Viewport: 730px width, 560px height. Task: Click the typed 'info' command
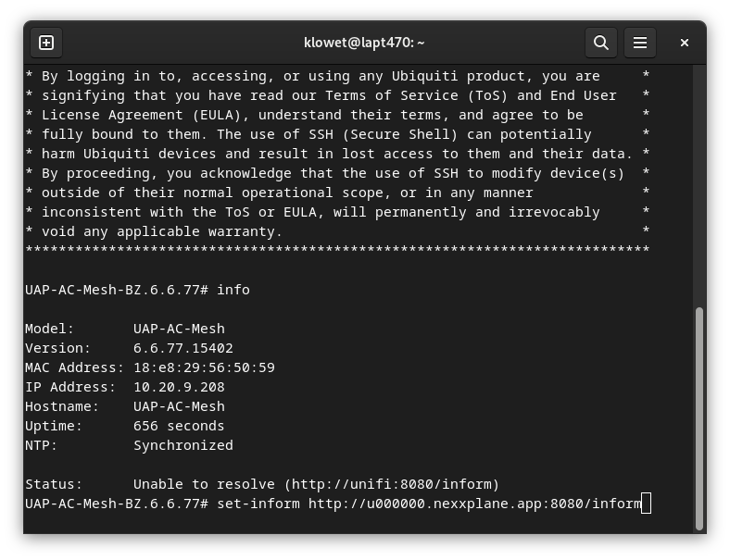(233, 290)
